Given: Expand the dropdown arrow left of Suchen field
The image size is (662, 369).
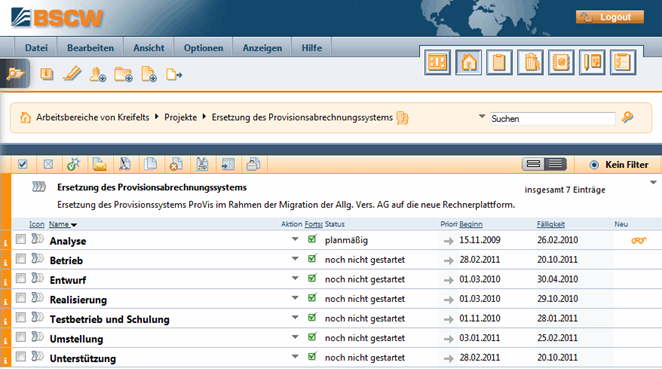Looking at the screenshot, I should (x=482, y=116).
